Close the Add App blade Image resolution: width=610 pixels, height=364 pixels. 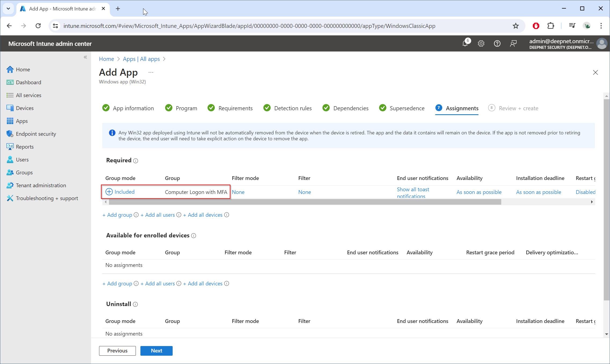(595, 72)
